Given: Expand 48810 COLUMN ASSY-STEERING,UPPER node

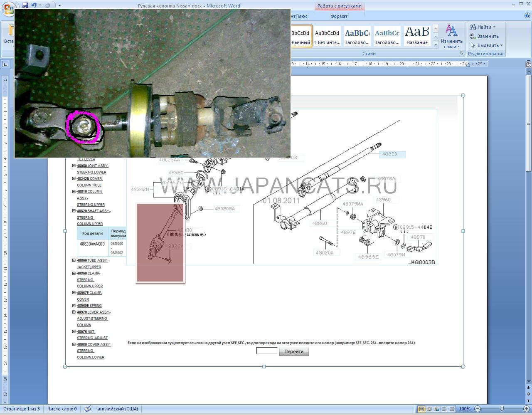Looking at the screenshot, I should [74, 191].
